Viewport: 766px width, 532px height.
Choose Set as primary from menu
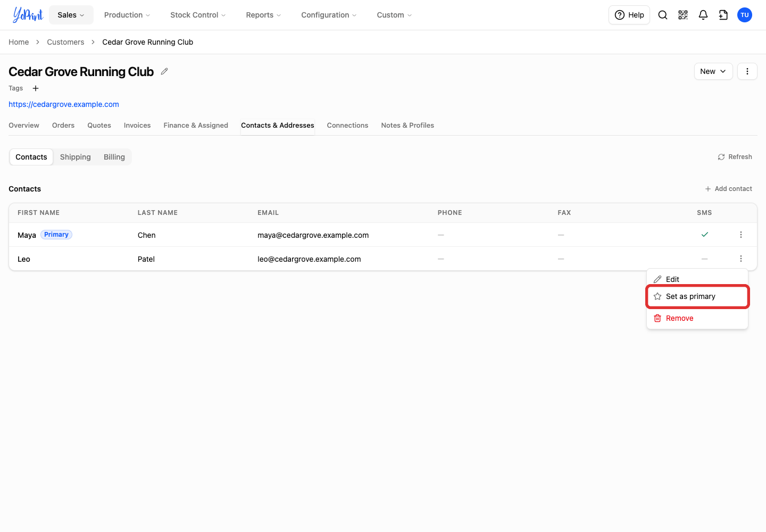click(697, 296)
